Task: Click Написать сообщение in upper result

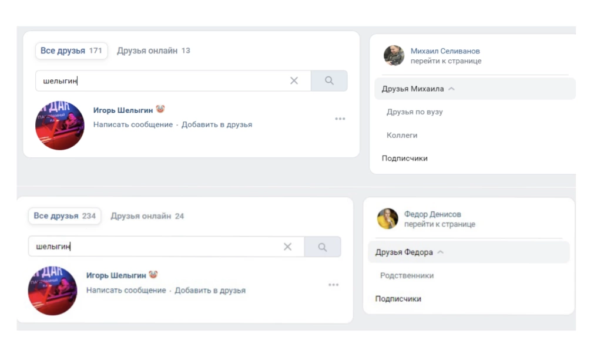Action: [133, 124]
